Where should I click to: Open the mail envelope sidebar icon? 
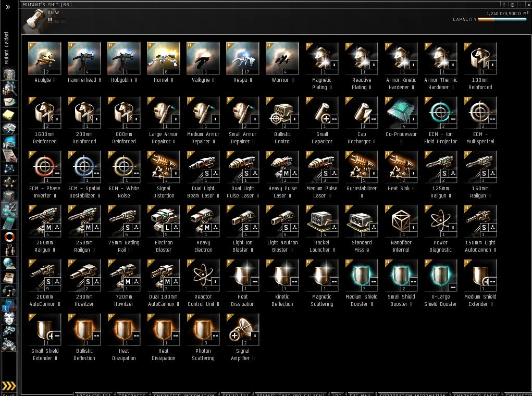click(x=9, y=102)
